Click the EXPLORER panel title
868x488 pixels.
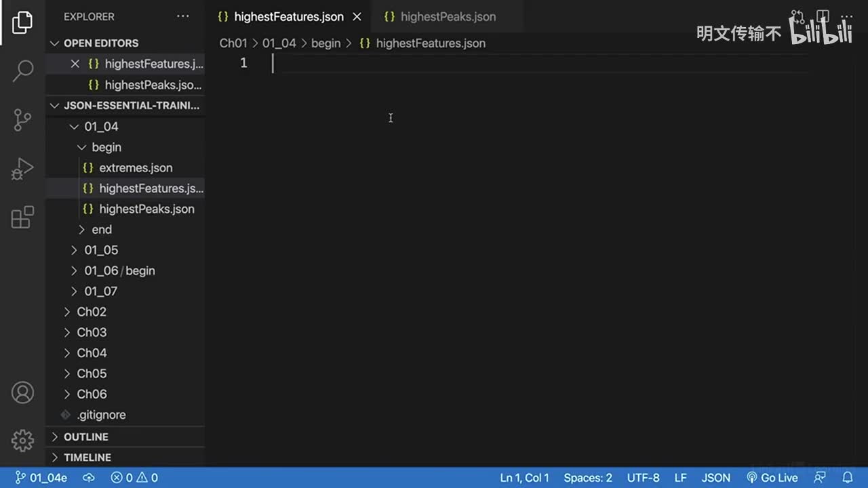[x=89, y=16]
